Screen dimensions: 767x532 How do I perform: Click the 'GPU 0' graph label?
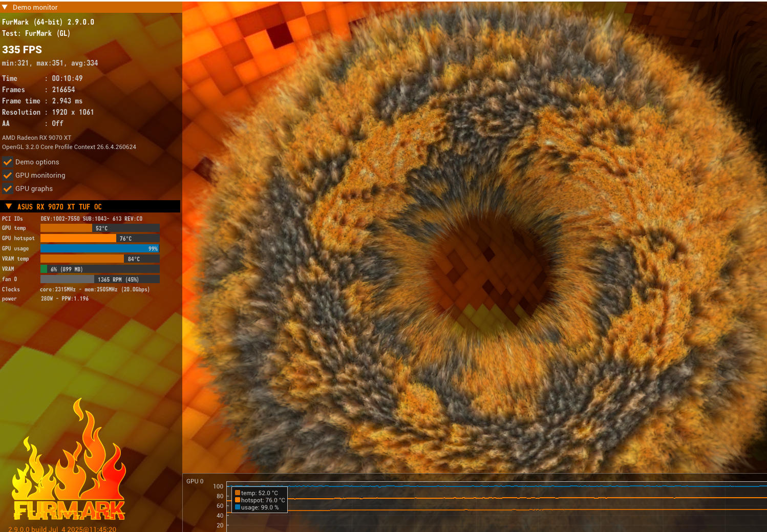[195, 481]
